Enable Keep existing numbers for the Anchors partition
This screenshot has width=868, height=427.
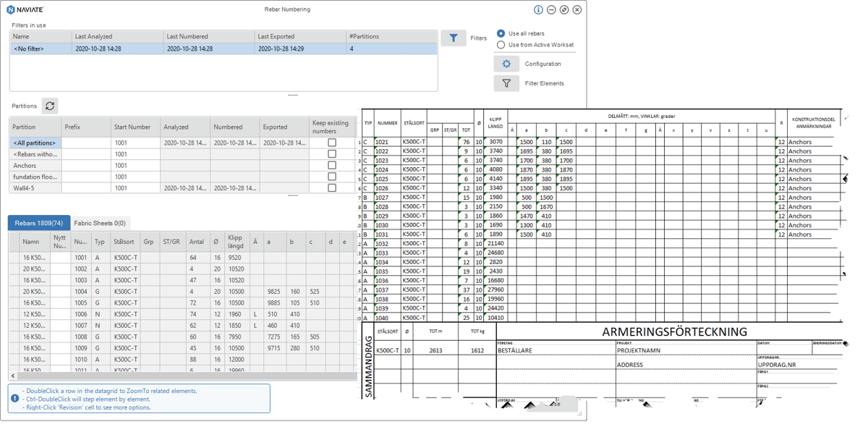331,165
